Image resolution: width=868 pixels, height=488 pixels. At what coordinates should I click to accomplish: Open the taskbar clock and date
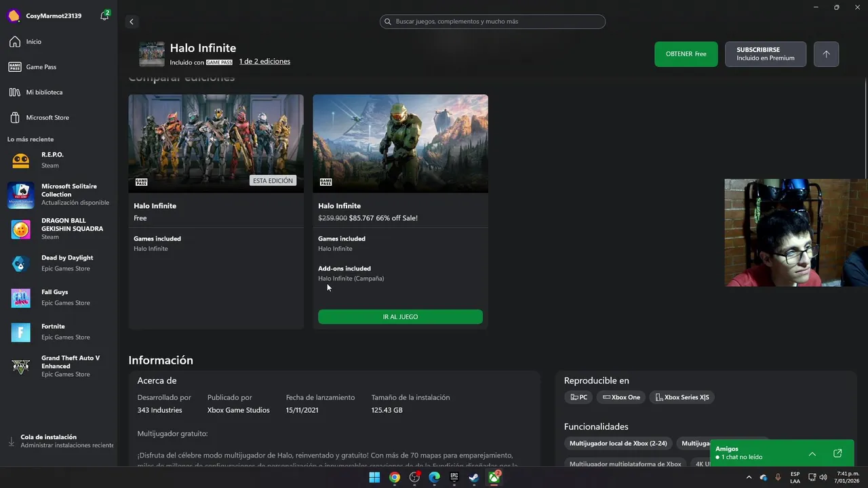tap(847, 477)
